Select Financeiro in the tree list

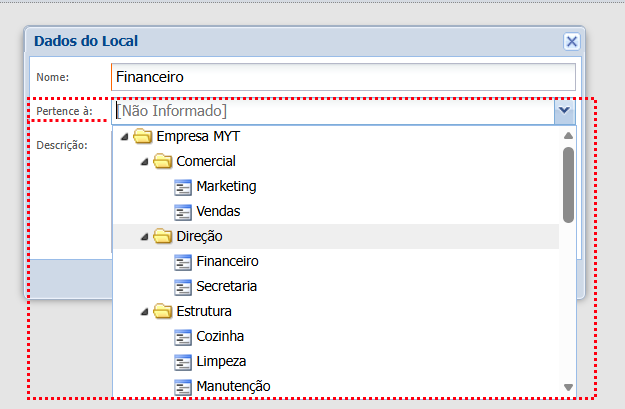tap(228, 261)
